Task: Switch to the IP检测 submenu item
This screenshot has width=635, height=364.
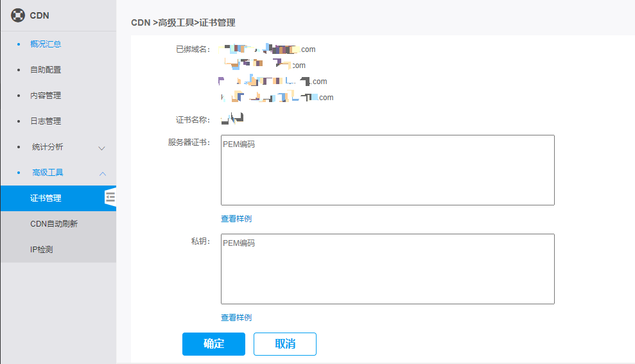Action: click(41, 250)
